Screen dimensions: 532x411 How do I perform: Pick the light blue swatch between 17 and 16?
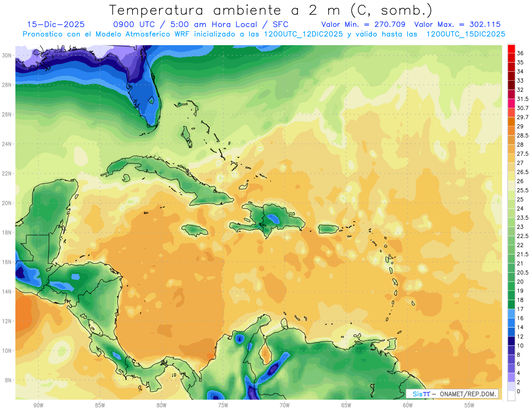coord(511,313)
